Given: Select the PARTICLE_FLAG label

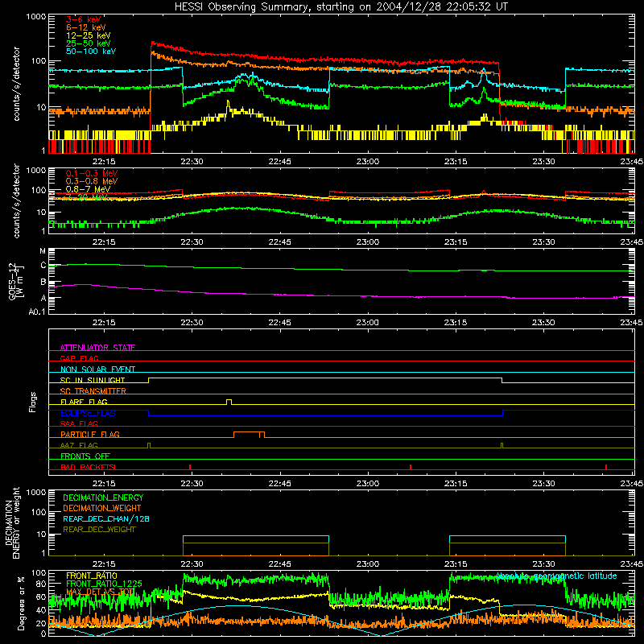Looking at the screenshot, I should 90,434.
